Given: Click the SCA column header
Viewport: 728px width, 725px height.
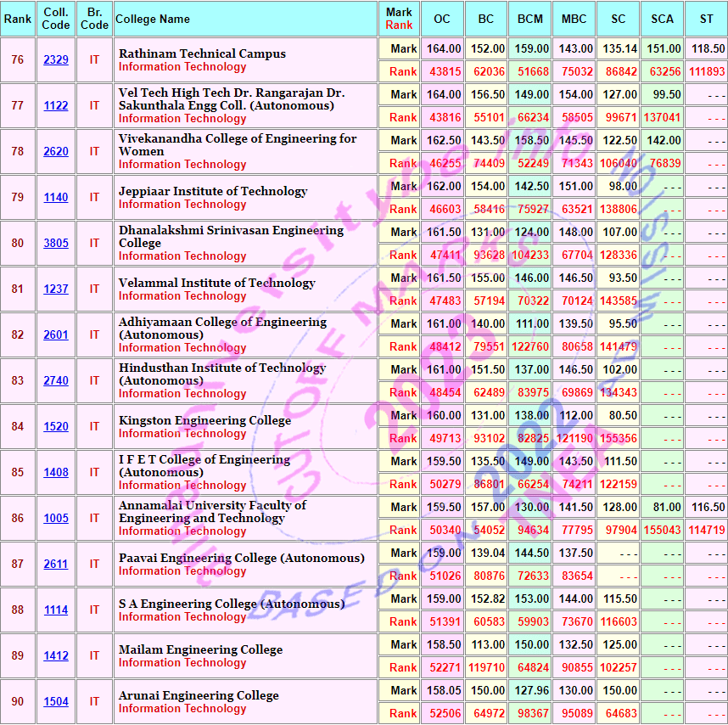Looking at the screenshot, I should click(x=662, y=19).
